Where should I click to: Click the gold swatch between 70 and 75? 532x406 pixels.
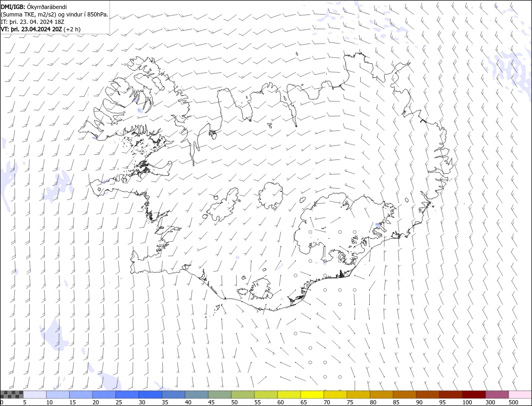coord(336,394)
